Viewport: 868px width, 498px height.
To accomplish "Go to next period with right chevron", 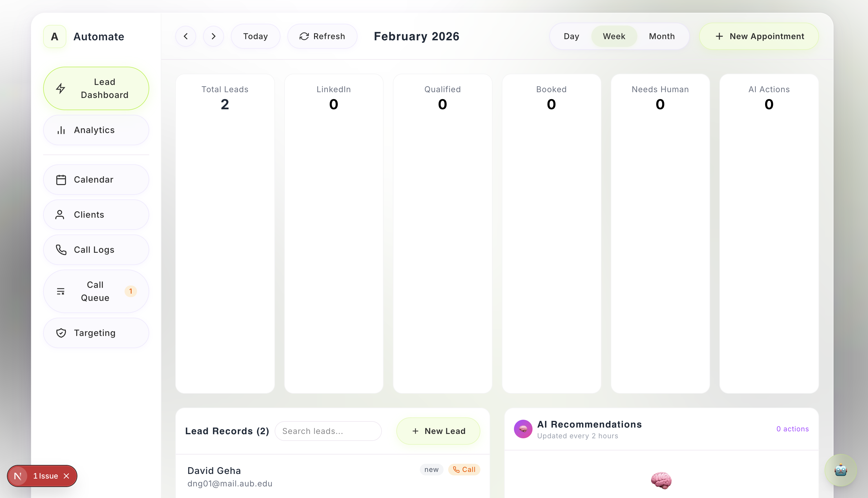I will pyautogui.click(x=213, y=36).
